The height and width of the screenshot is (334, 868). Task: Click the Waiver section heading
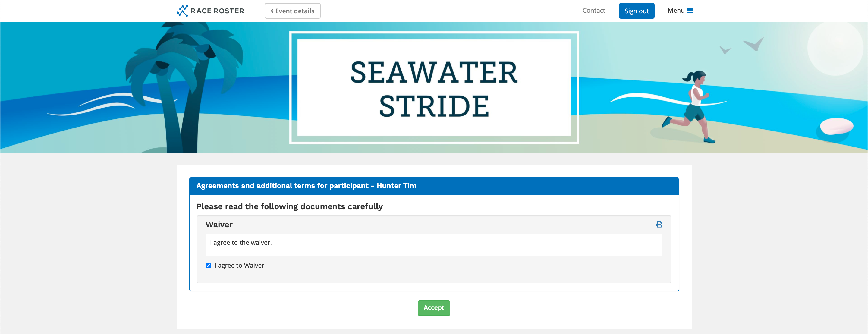click(219, 225)
